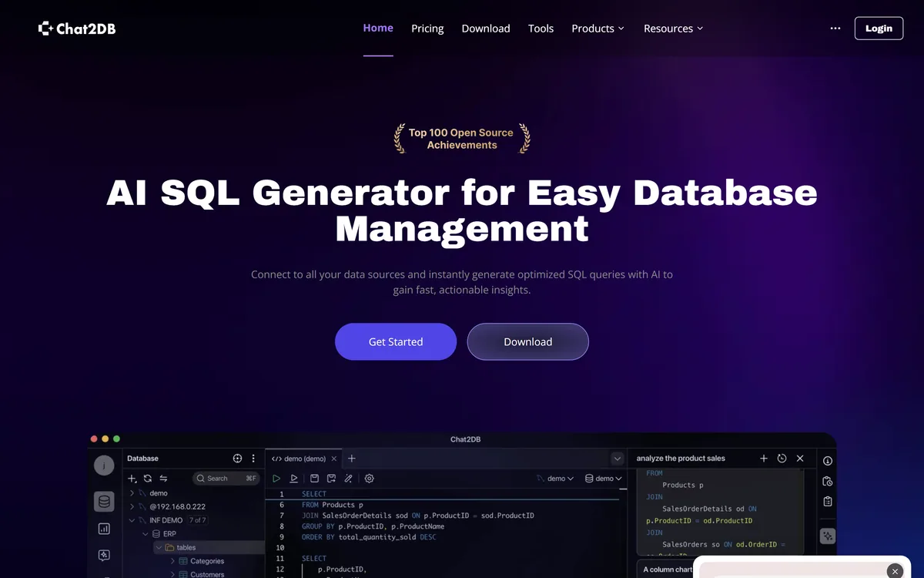Image resolution: width=924 pixels, height=578 pixels.
Task: Click the three-dot more menu in header
Action: pos(835,29)
